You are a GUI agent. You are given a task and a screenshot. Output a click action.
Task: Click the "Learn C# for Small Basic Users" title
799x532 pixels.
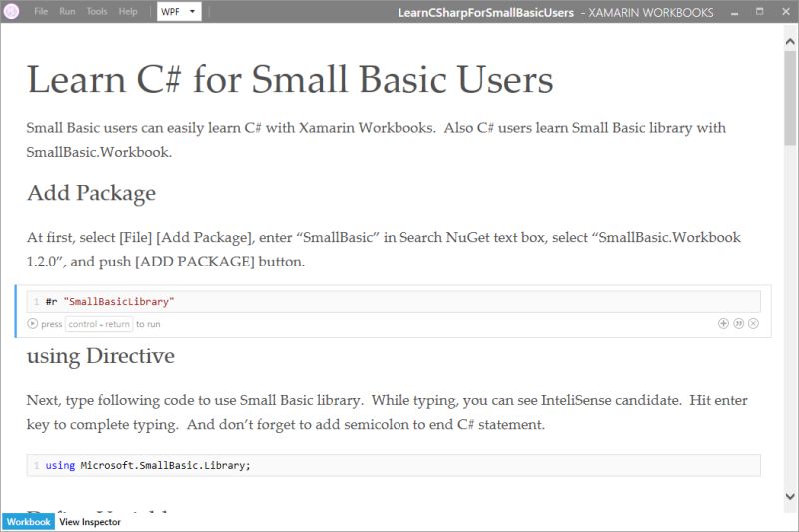290,80
